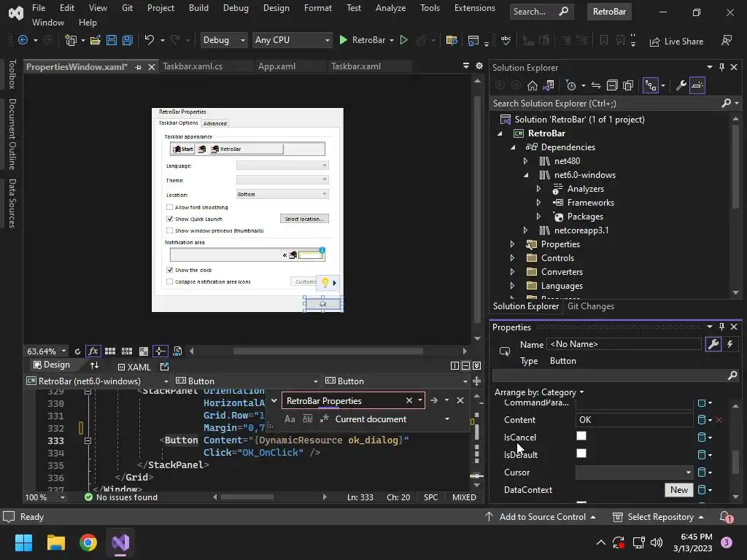Expand the Controls folder
This screenshot has width=747, height=560.
[x=512, y=258]
